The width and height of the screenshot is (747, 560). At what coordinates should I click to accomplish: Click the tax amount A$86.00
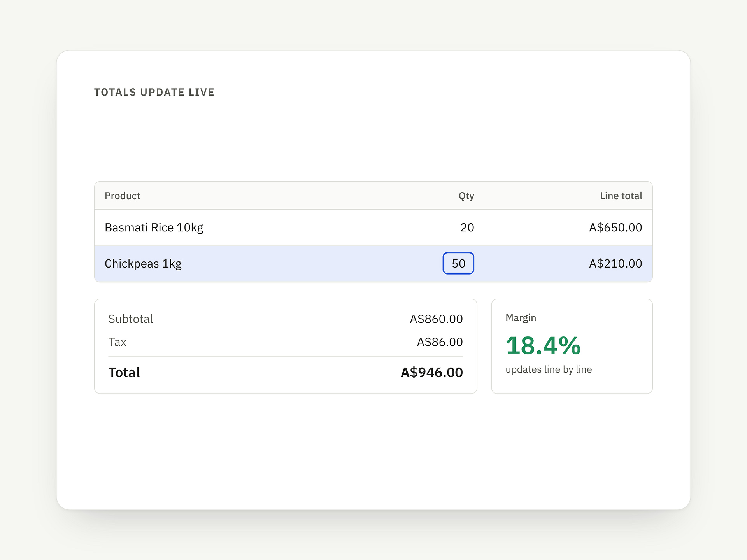click(440, 342)
